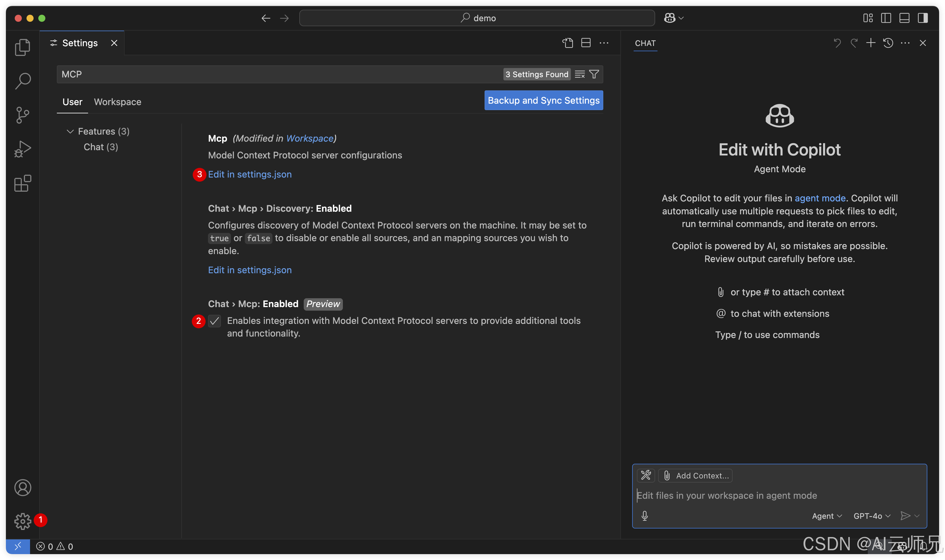Select Chat (3) in settings tree
The height and width of the screenshot is (560, 945).
(x=101, y=147)
